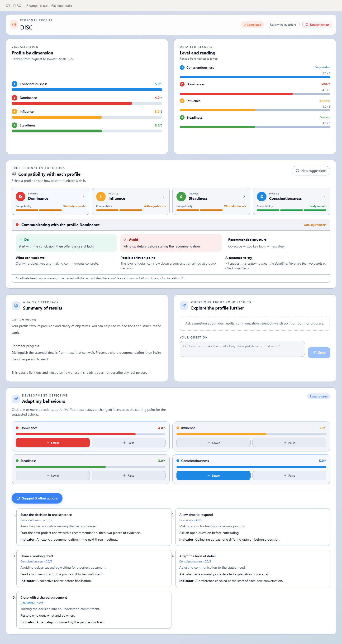Expand the Conscientiousness profile card chevron
Image resolution: width=342 pixels, height=644 pixels.
324,197
